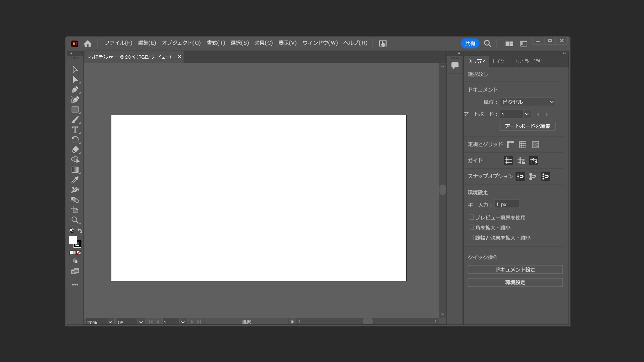
Task: Select the Rectangle tool
Action: coord(75,110)
